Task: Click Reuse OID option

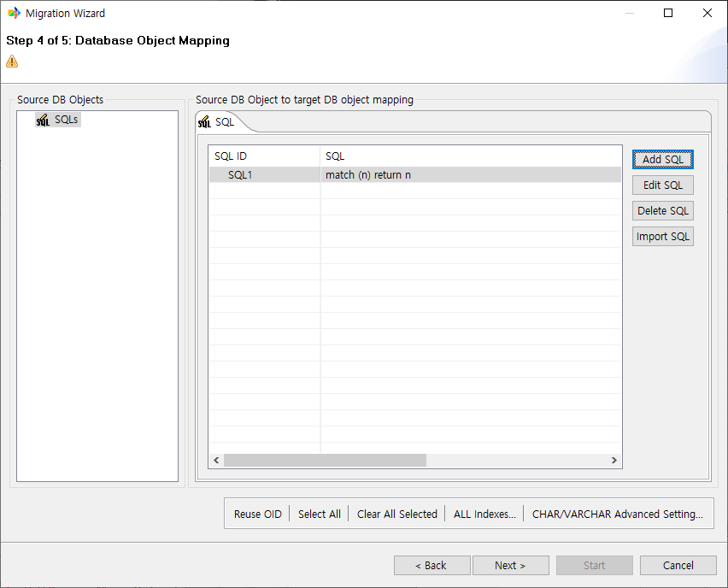Action: pyautogui.click(x=257, y=514)
